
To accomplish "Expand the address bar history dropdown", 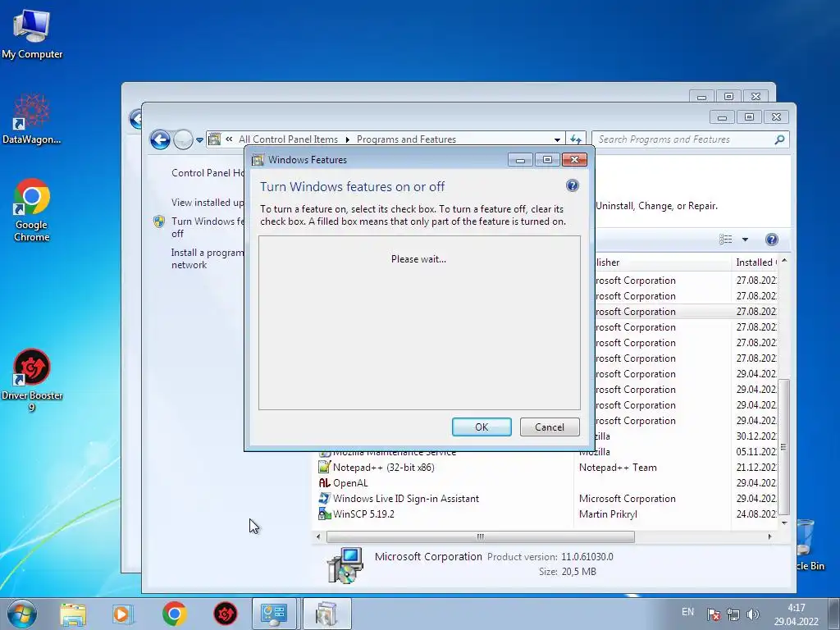I will coord(557,139).
